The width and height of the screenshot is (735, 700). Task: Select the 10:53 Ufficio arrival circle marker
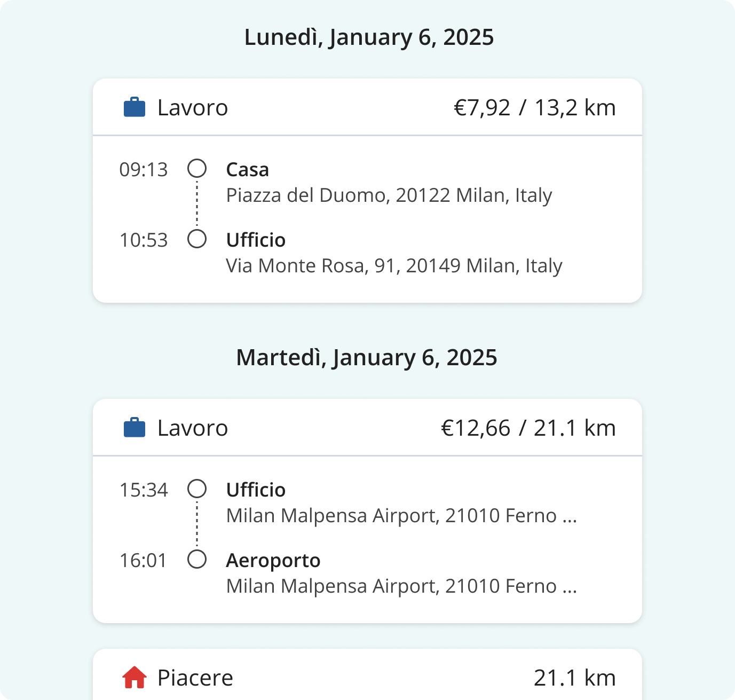pos(197,239)
